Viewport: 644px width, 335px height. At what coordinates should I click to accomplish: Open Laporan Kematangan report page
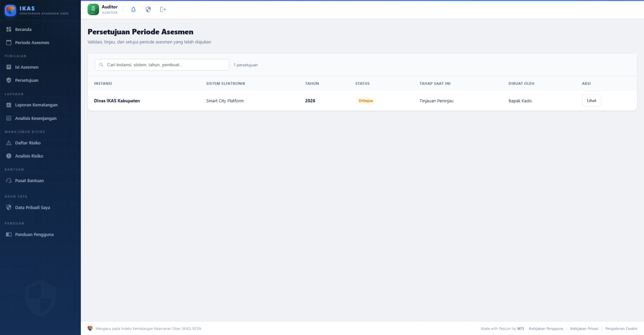[36, 105]
